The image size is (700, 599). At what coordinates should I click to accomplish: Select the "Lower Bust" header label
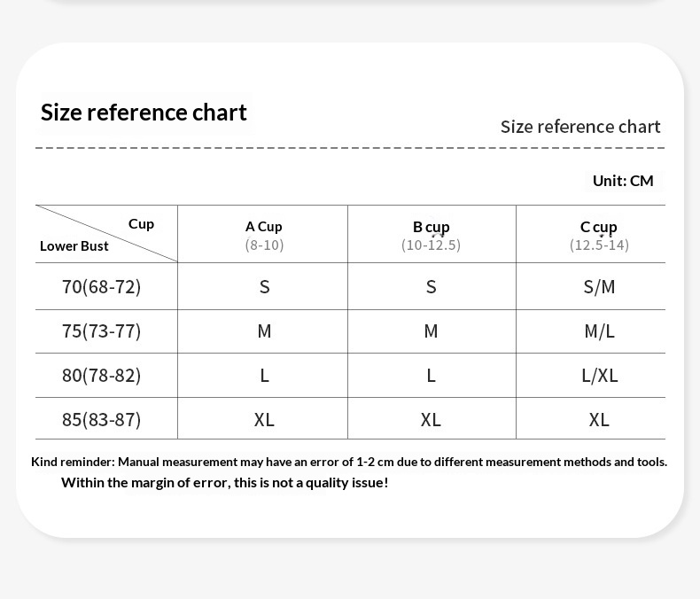pos(74,245)
